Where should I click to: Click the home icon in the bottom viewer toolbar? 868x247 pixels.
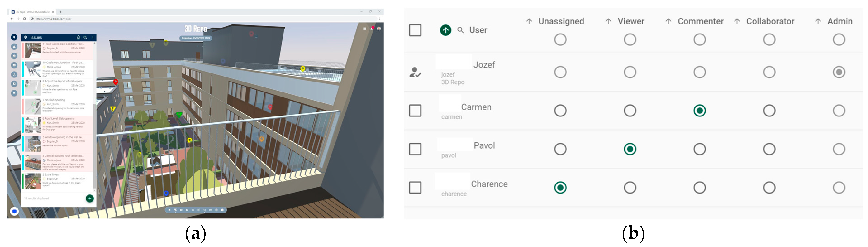169,210
